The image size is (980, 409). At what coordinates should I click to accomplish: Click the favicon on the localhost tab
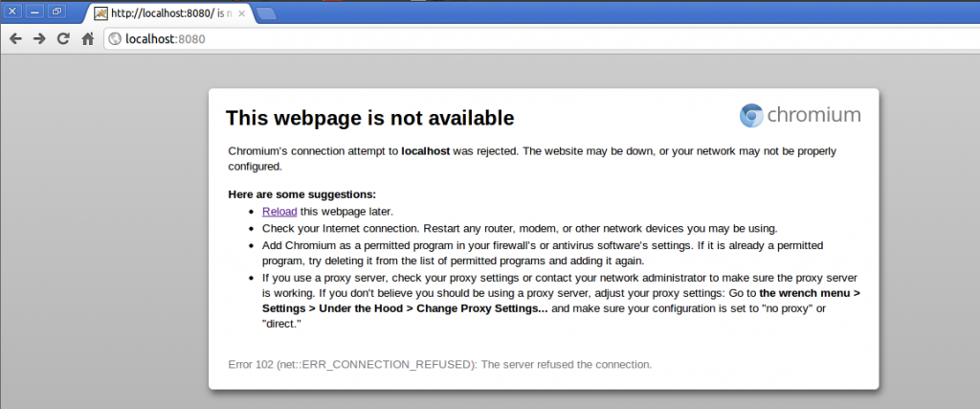(100, 13)
